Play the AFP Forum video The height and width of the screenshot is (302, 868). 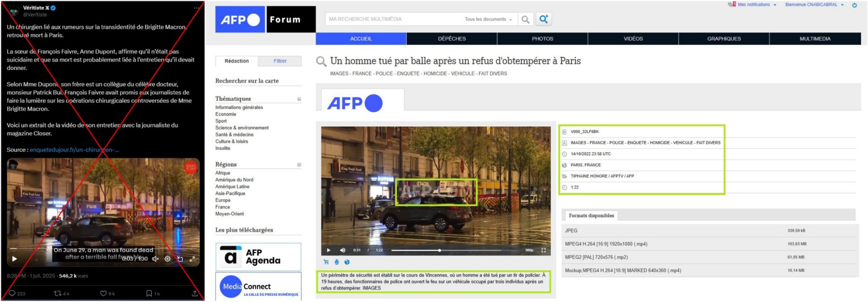329,250
